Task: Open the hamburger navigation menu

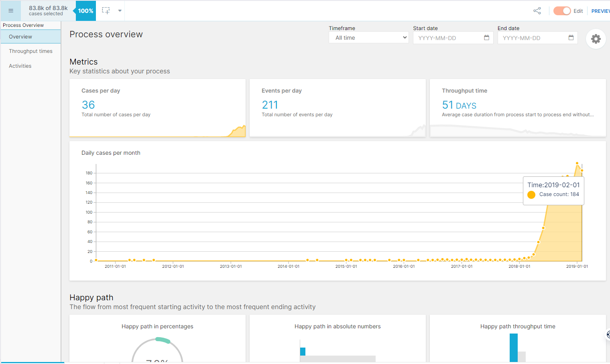Action: (11, 11)
